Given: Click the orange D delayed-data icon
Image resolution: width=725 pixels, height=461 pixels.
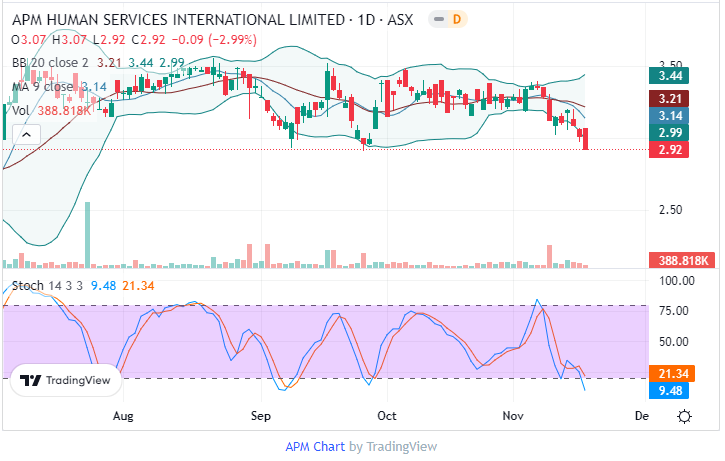Looking at the screenshot, I should [457, 20].
